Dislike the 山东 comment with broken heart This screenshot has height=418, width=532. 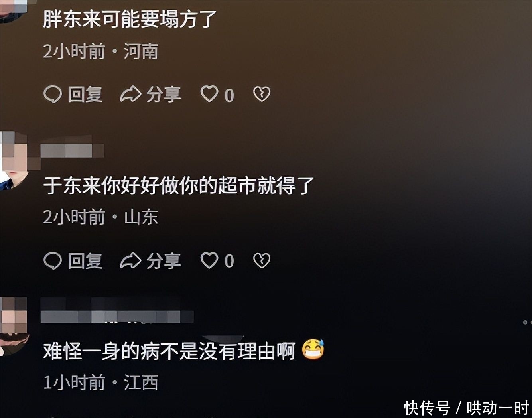(262, 260)
